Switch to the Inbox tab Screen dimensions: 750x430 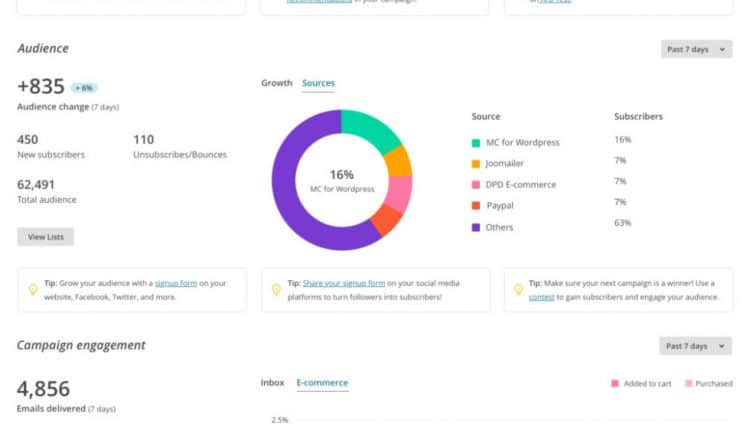point(272,383)
